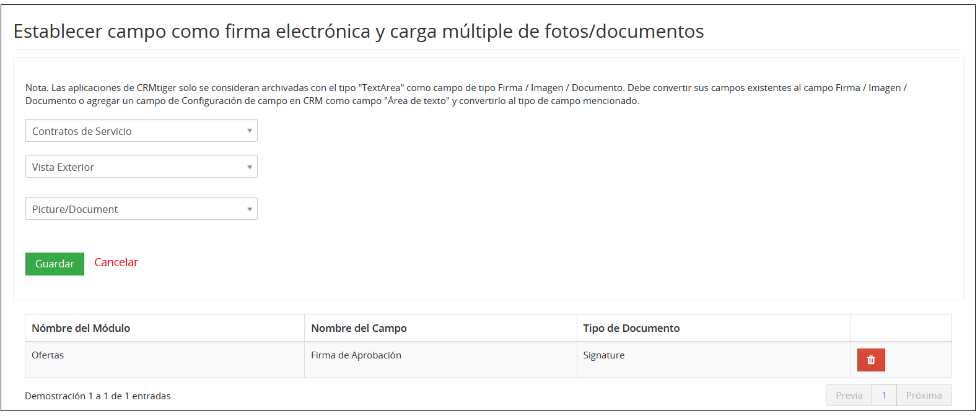Click the Nombre del Campo column header
Image resolution: width=980 pixels, height=416 pixels.
pyautogui.click(x=359, y=328)
